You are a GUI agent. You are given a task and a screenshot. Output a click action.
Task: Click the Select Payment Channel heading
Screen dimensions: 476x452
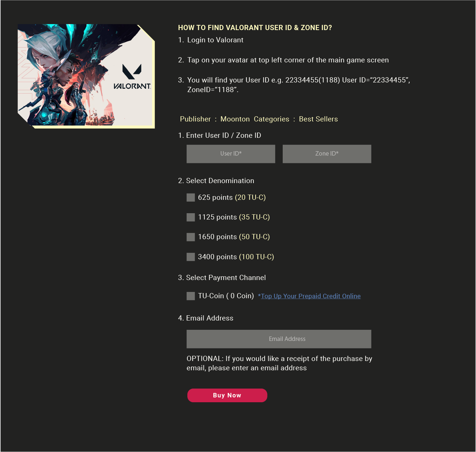tap(222, 278)
